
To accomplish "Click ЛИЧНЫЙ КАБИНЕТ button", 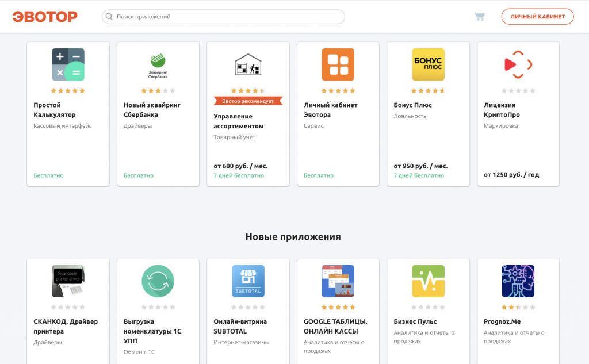I will coord(538,17).
